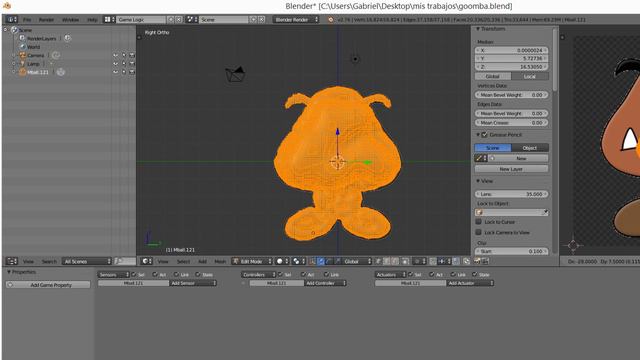640x360 pixels.
Task: Open the Select menu in 3D view header
Action: (x=183, y=261)
